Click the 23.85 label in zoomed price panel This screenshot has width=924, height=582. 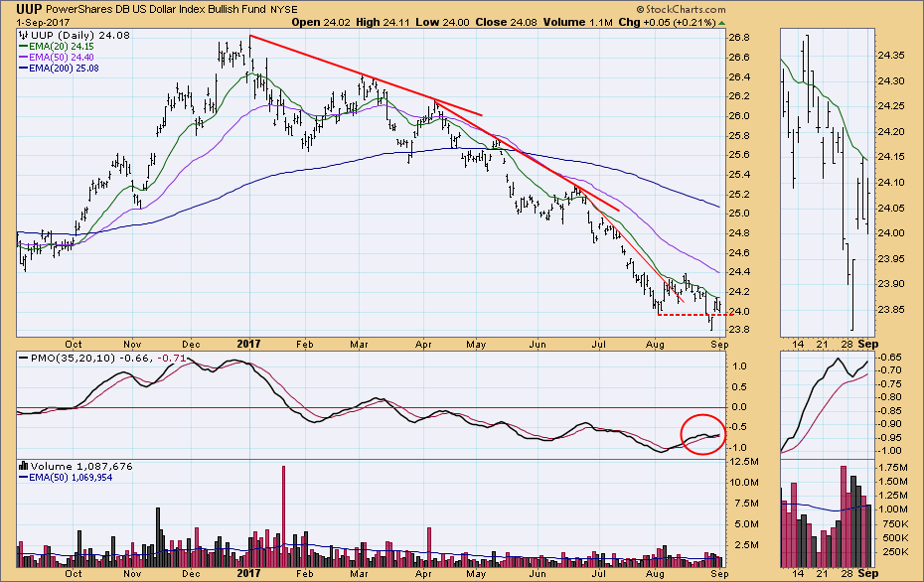pyautogui.click(x=890, y=310)
